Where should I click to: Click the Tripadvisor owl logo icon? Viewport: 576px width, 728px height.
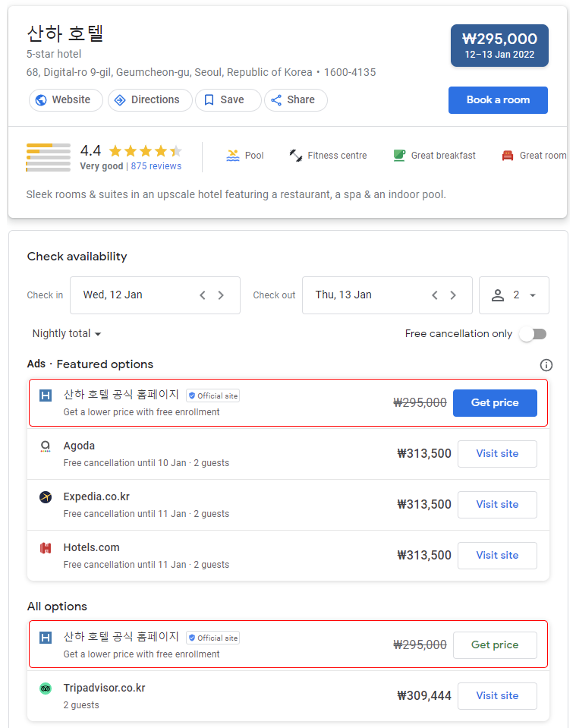pos(46,689)
